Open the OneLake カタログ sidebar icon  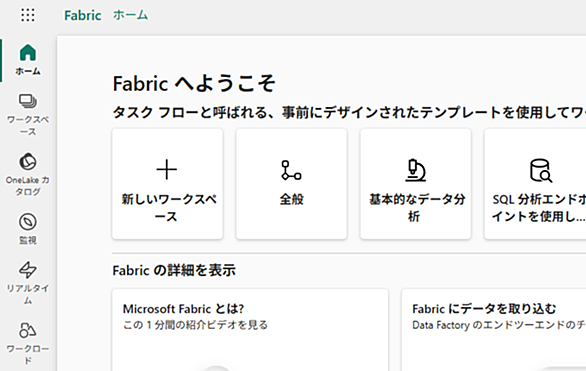tap(28, 162)
